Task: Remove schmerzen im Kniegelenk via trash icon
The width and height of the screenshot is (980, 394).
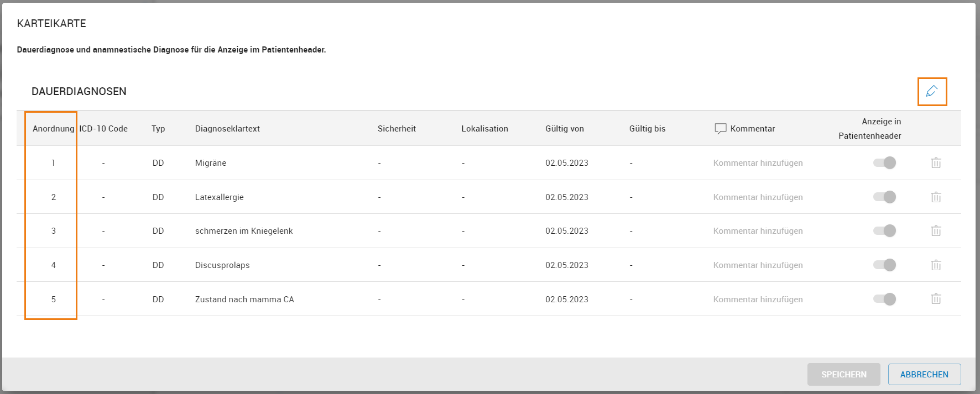Action: [x=936, y=231]
